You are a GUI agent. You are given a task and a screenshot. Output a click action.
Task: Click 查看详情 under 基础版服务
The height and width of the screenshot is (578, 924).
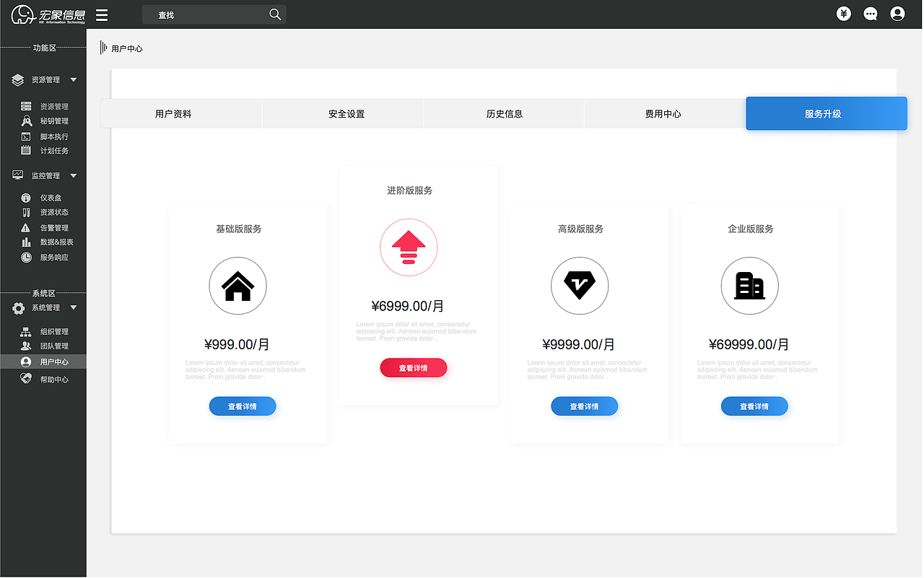(243, 406)
